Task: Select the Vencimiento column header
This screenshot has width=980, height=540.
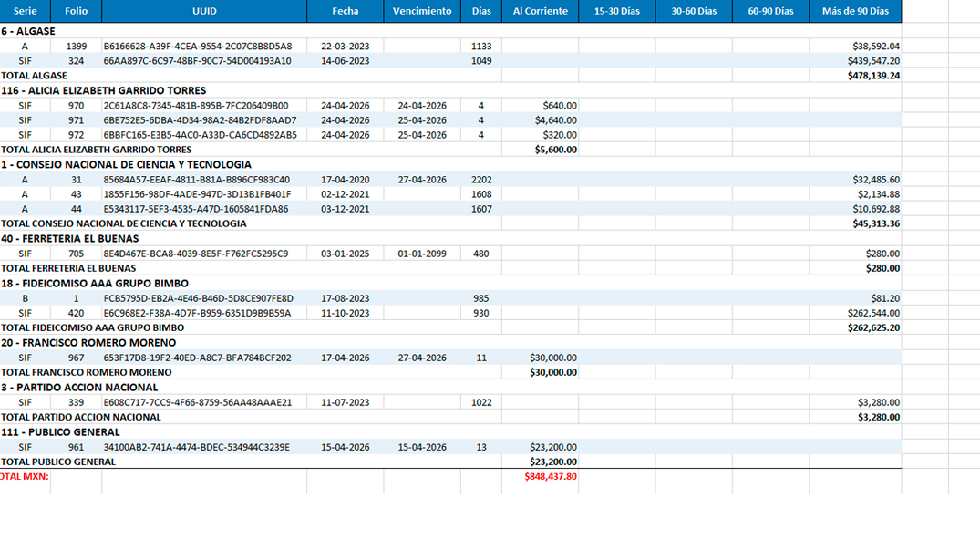Action: (x=422, y=11)
